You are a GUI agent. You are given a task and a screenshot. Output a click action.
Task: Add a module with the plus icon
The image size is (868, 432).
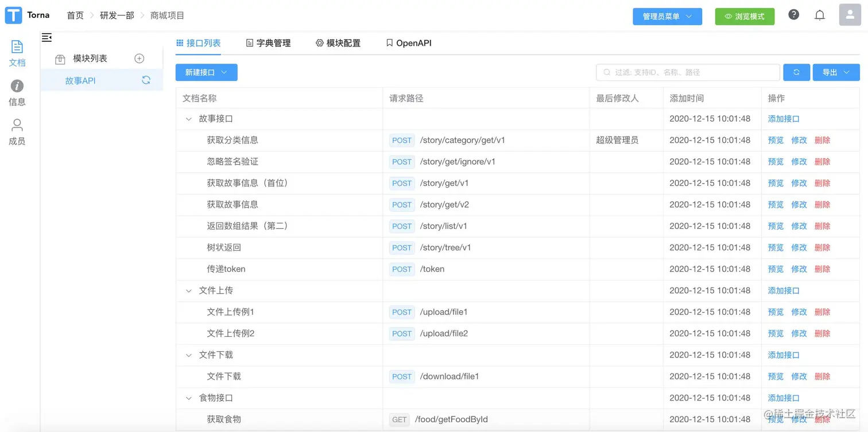point(139,58)
